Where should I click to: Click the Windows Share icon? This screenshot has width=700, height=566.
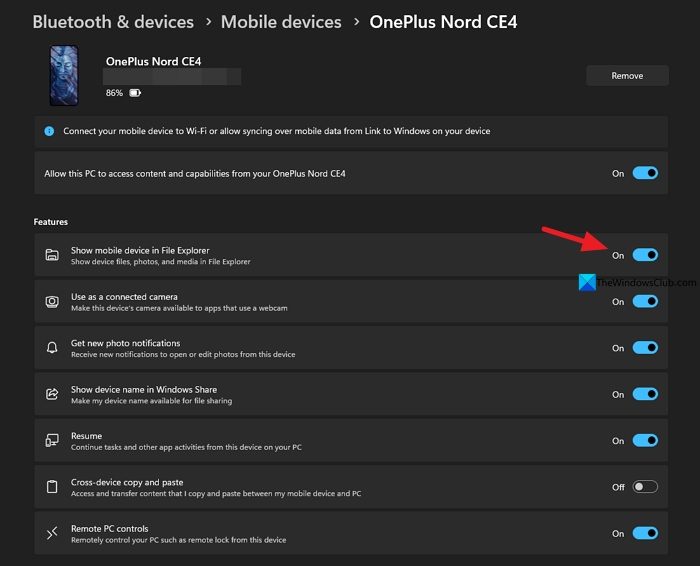coord(52,394)
